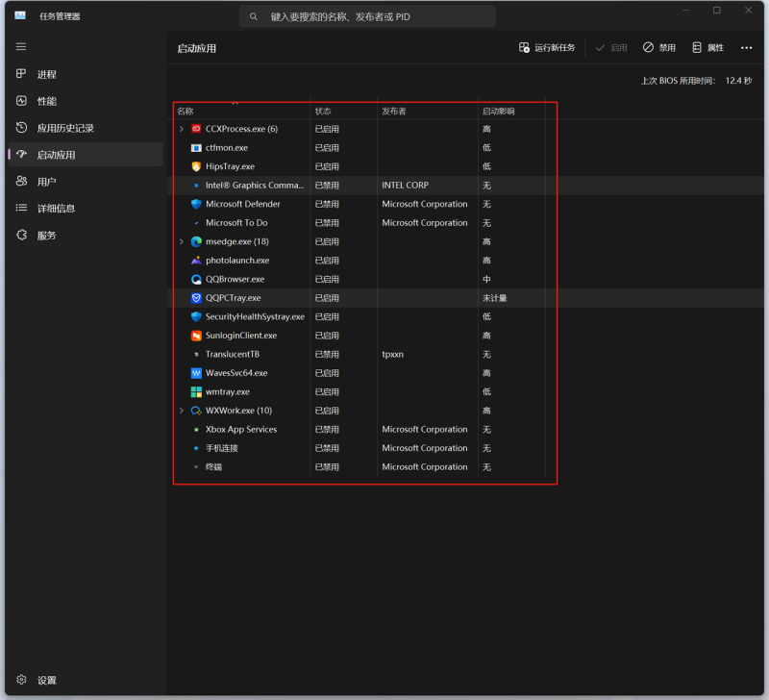Click the ctfmon.exe icon

pos(196,148)
